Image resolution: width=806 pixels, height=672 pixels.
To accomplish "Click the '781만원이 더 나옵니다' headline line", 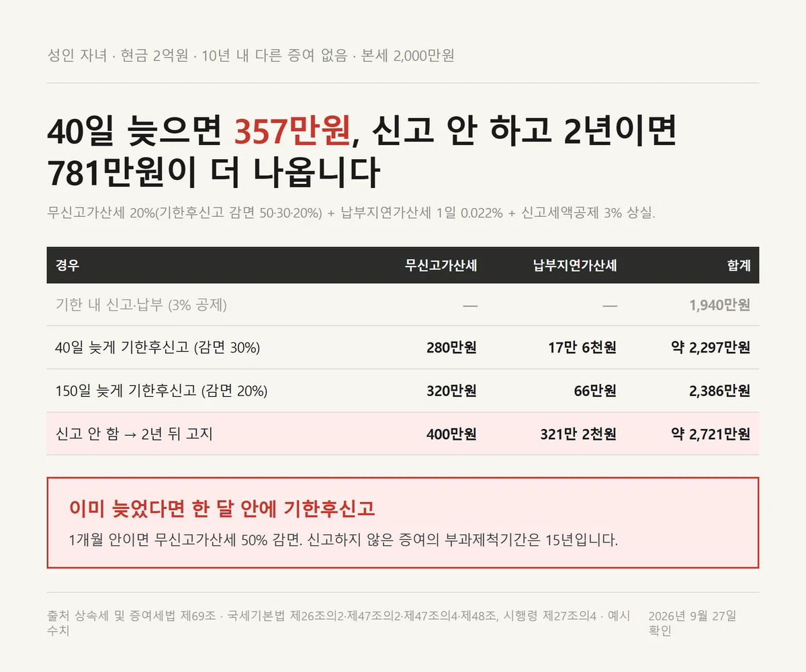I will click(x=214, y=172).
